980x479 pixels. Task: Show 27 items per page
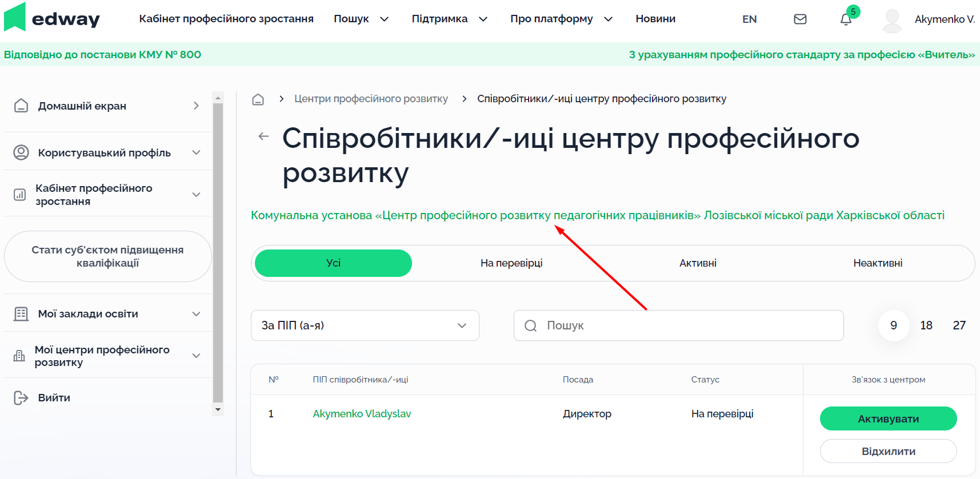959,325
